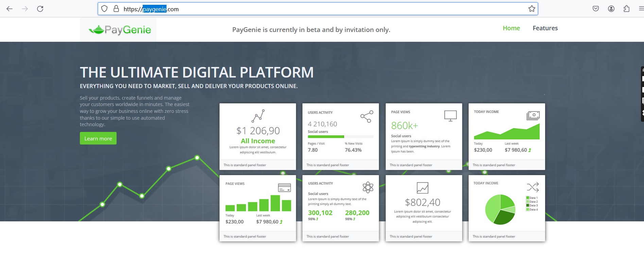
Task: Click Data 3 legend swatch
Action: click(x=528, y=205)
